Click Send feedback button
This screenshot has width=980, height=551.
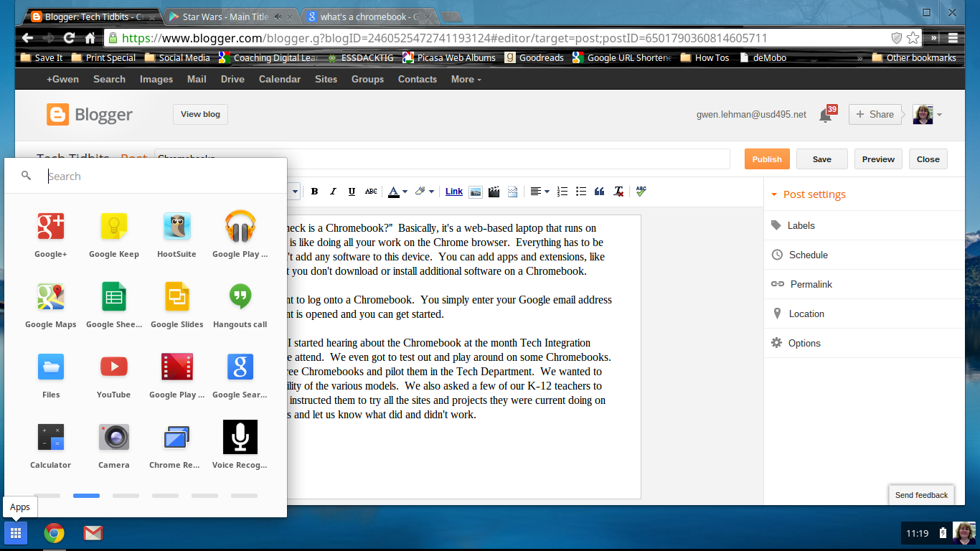coord(921,495)
